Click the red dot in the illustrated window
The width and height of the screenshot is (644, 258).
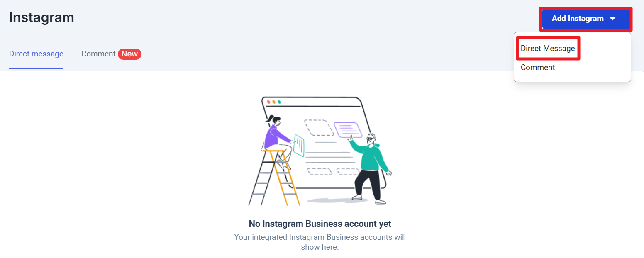pos(268,102)
